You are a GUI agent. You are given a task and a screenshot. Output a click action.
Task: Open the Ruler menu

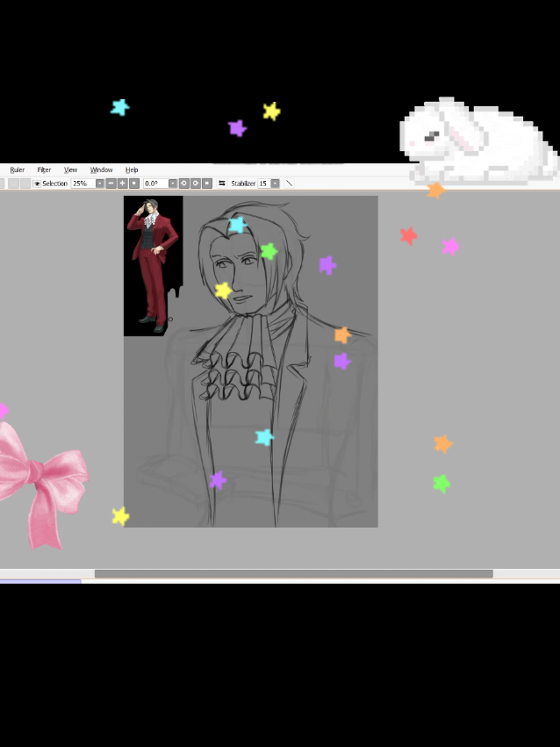pos(18,169)
